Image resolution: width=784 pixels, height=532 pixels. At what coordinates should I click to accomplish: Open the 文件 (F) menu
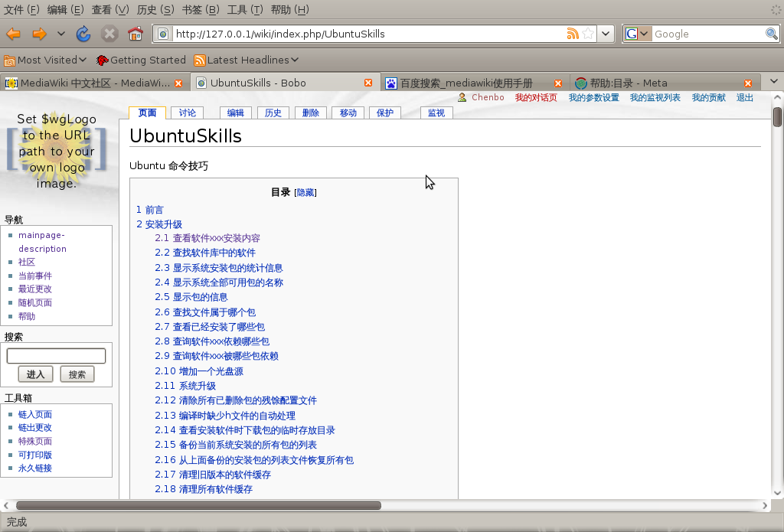coord(21,9)
